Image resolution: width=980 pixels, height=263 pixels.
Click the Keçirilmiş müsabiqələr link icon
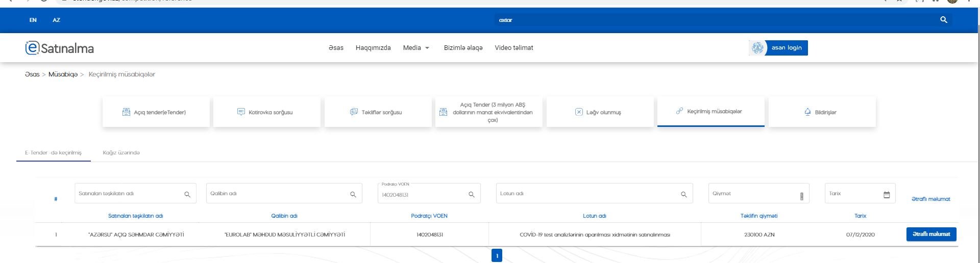tap(679, 111)
